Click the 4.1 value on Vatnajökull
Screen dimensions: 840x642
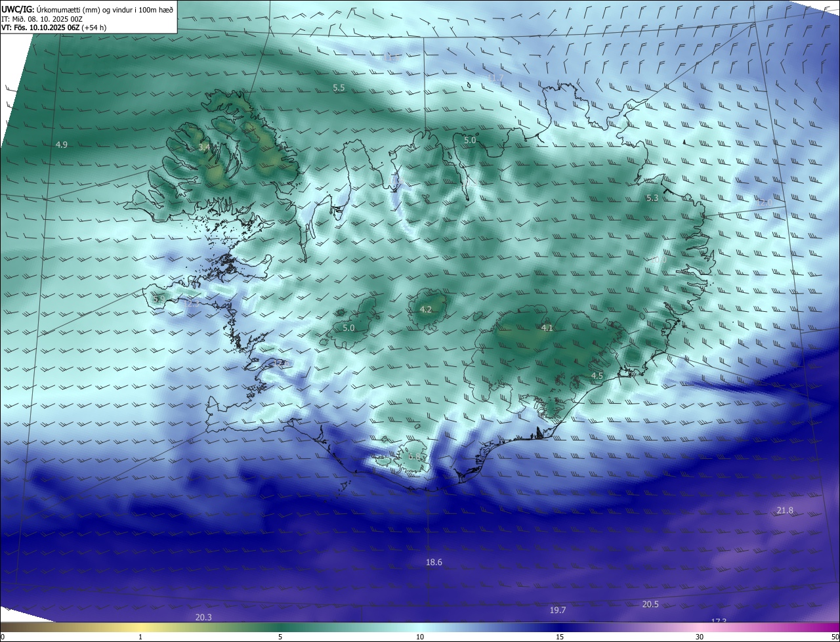pos(547,328)
